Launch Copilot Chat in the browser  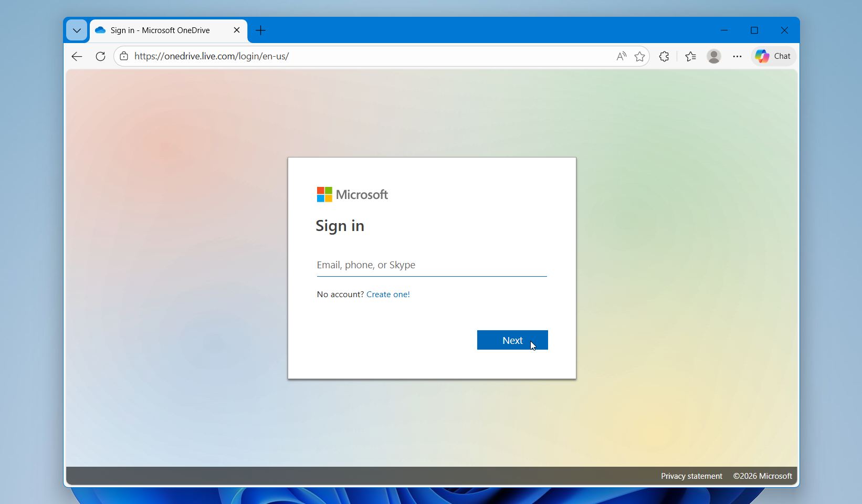tap(772, 56)
